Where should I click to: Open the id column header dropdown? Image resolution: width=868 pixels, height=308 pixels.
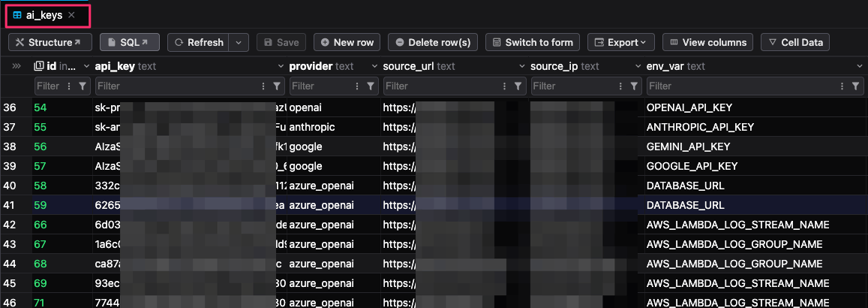(86, 66)
